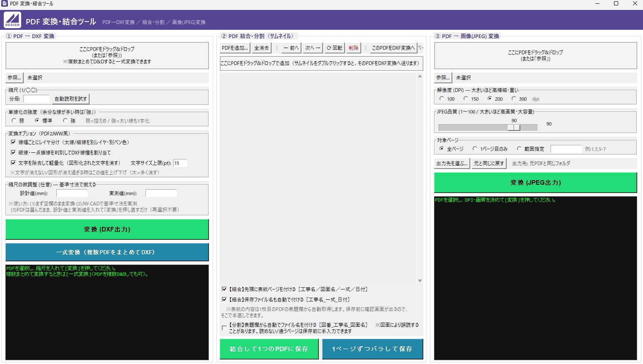Select 全ページ target page radio
Viewport: 643px width, 364px height.
pos(442,149)
